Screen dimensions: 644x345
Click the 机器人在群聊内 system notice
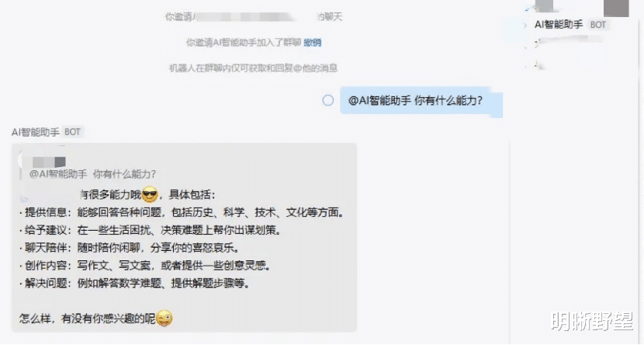click(254, 68)
